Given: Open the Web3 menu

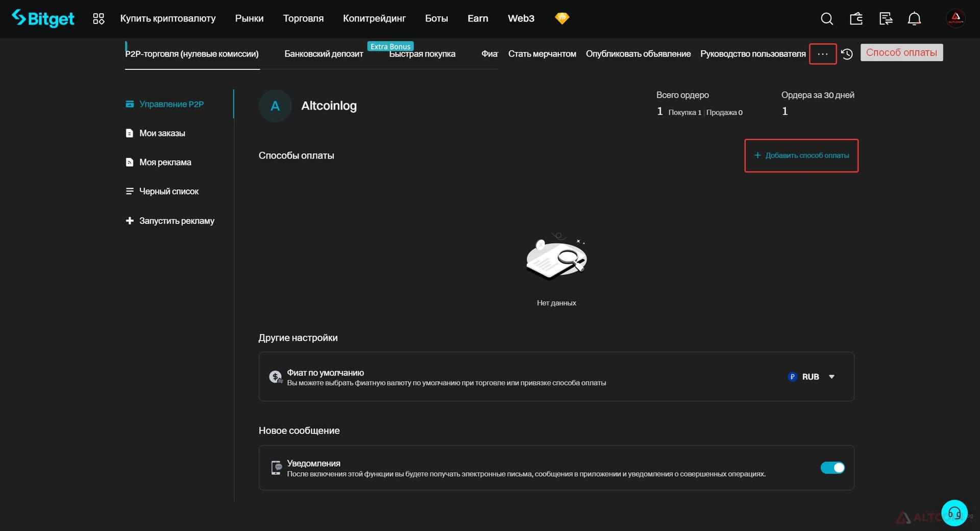Looking at the screenshot, I should tap(521, 18).
